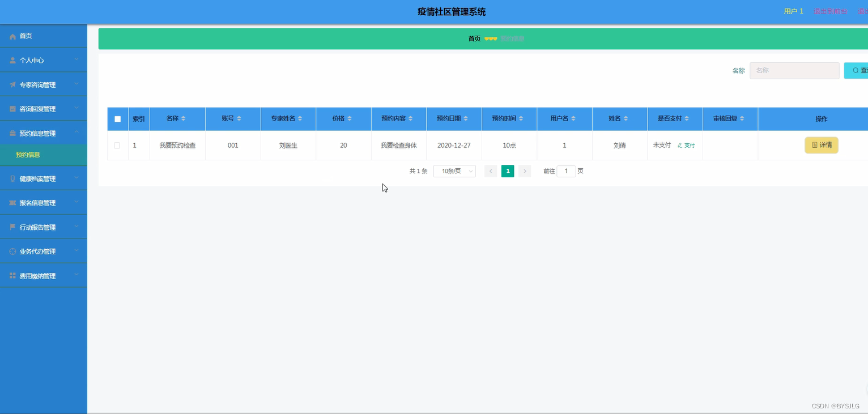Expand the 报名信息管理 menu chevron

point(76,202)
